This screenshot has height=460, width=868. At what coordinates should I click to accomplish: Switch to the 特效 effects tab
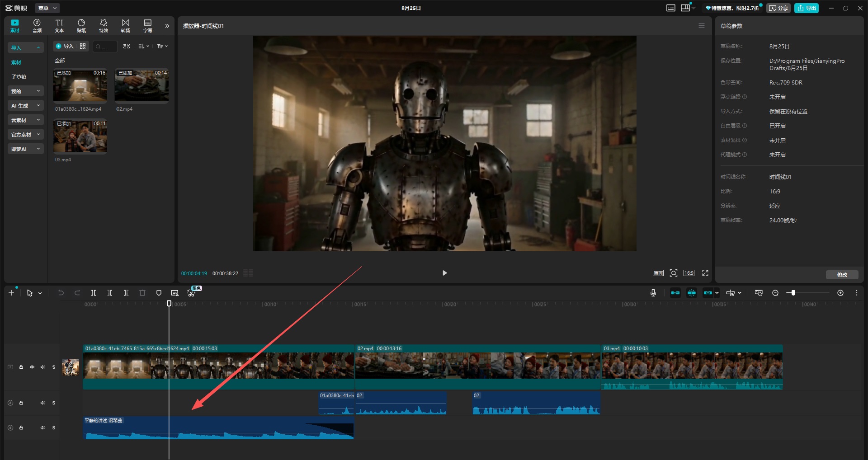[104, 26]
